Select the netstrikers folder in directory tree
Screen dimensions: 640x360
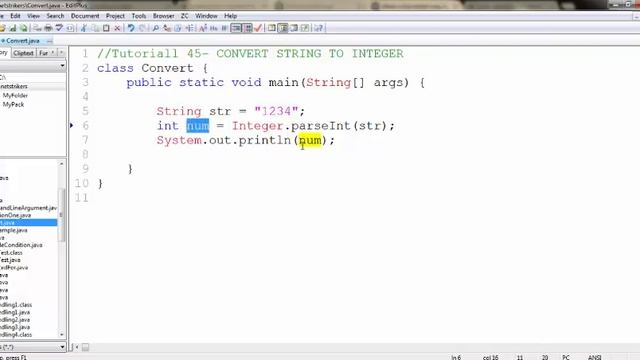coord(14,87)
